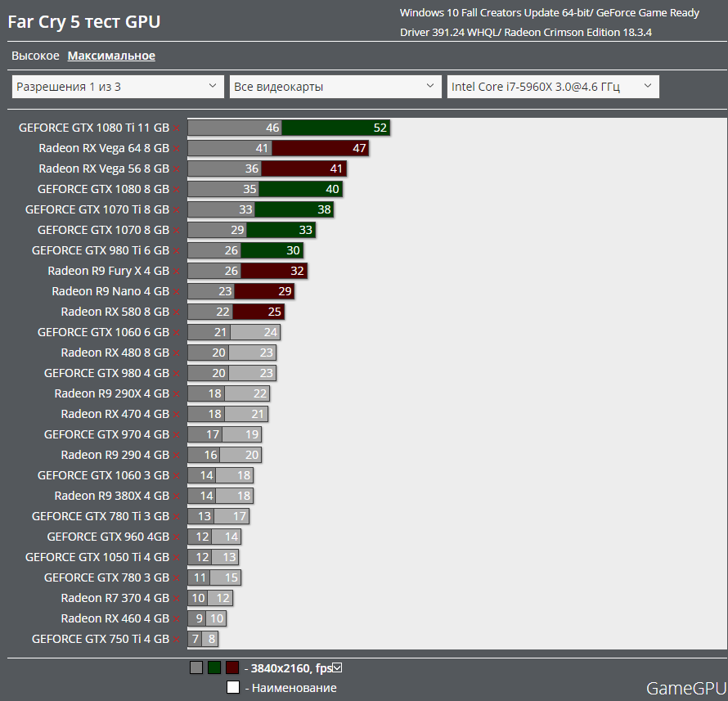Remove Radeon RX 480 8 GB entry

click(177, 353)
